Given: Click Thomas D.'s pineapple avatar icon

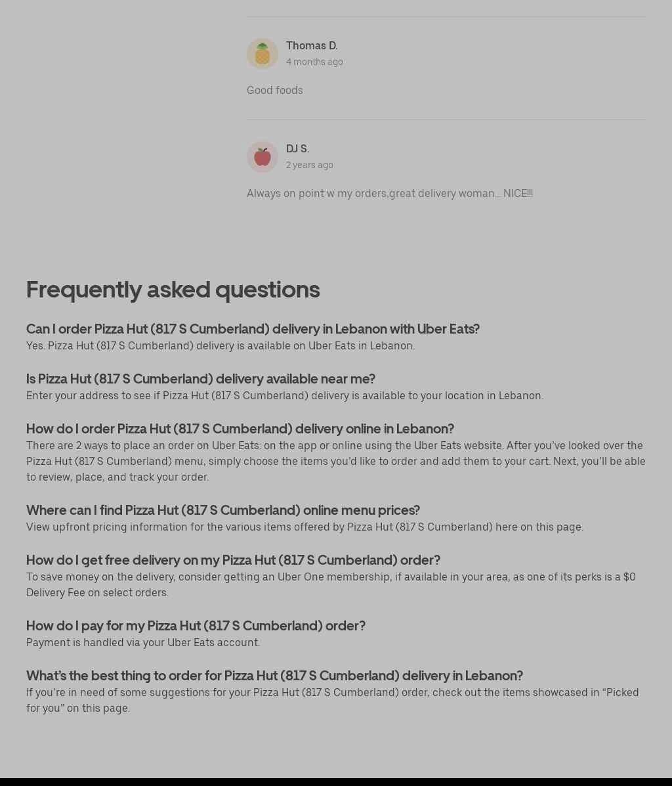Looking at the screenshot, I should 262,54.
